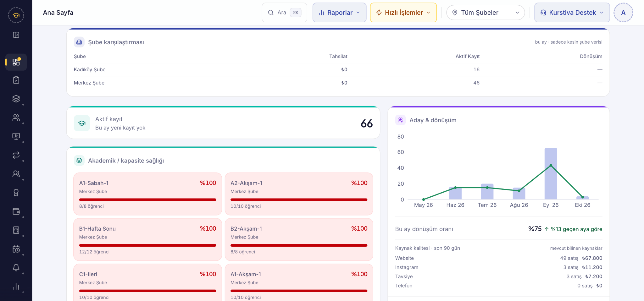Open the clipboard check sidebar icon

(16, 80)
